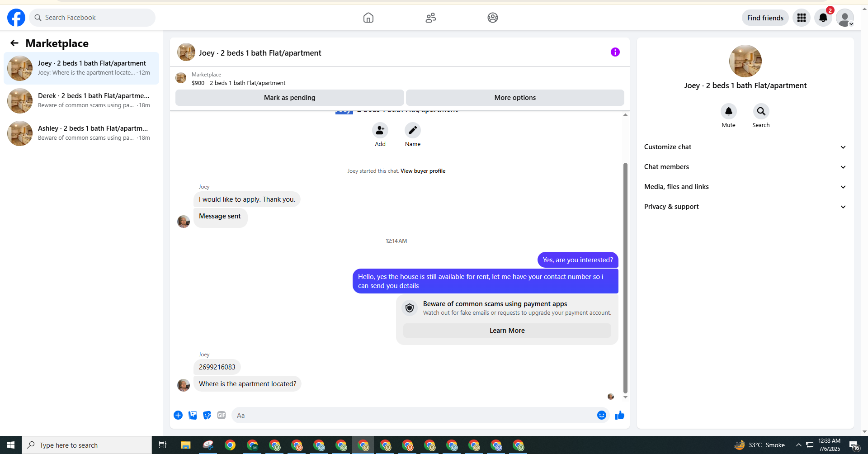Open Task View on taskbar
The image size is (868, 454).
pyautogui.click(x=163, y=445)
